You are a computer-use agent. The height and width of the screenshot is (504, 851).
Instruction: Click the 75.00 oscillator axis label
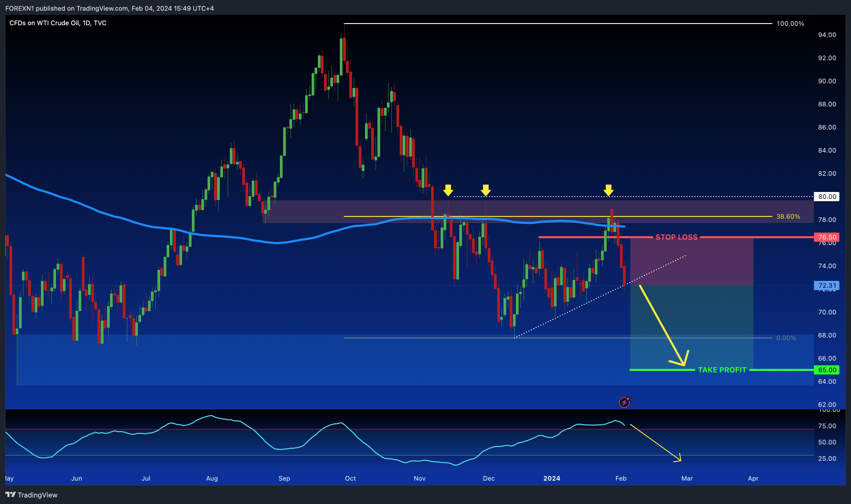coord(827,426)
